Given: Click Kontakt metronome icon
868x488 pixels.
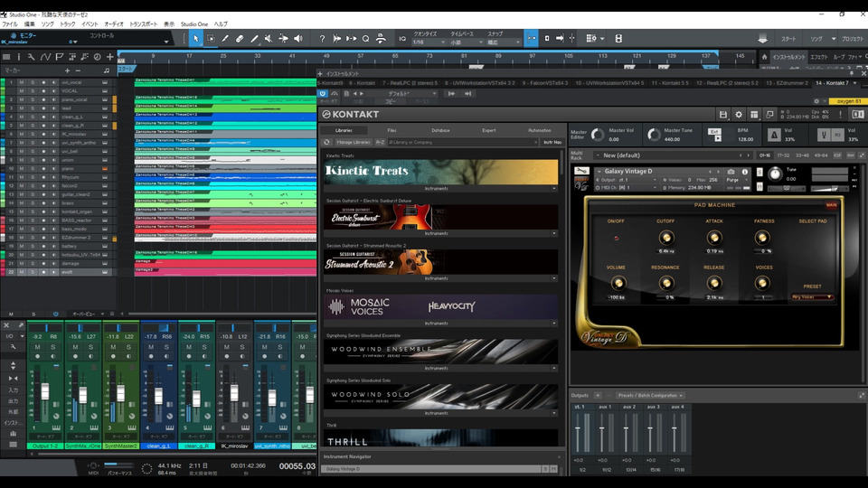Looking at the screenshot, I should tap(774, 135).
